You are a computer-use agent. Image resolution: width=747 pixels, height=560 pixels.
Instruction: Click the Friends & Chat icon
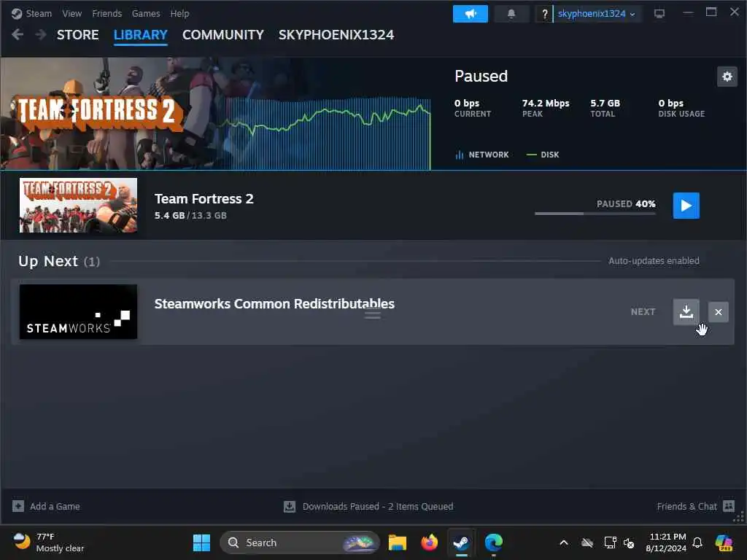click(729, 506)
